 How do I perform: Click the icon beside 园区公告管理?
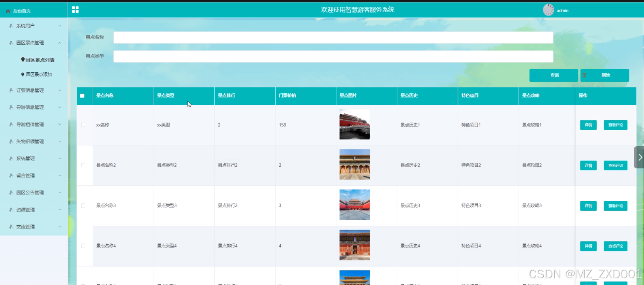(11, 193)
